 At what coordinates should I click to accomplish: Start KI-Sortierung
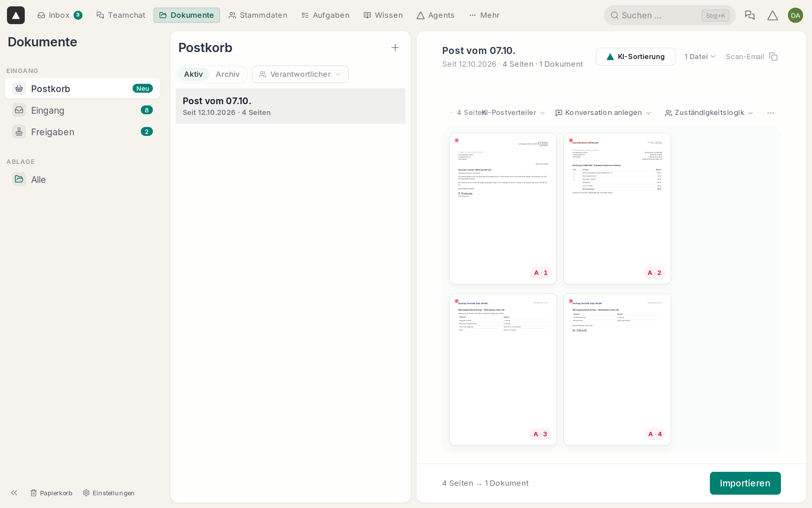pos(635,57)
